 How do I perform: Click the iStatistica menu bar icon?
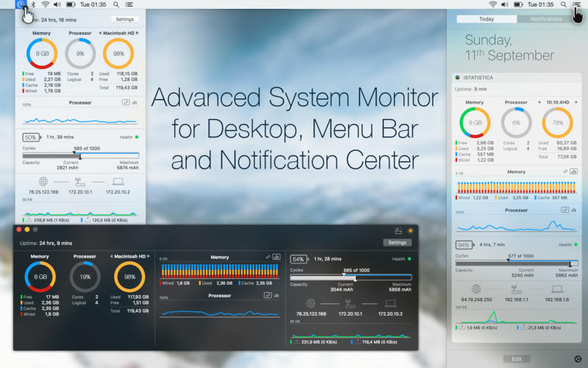21,4
